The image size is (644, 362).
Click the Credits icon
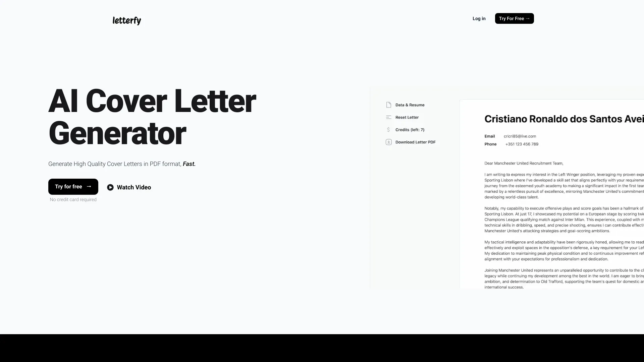click(x=388, y=129)
